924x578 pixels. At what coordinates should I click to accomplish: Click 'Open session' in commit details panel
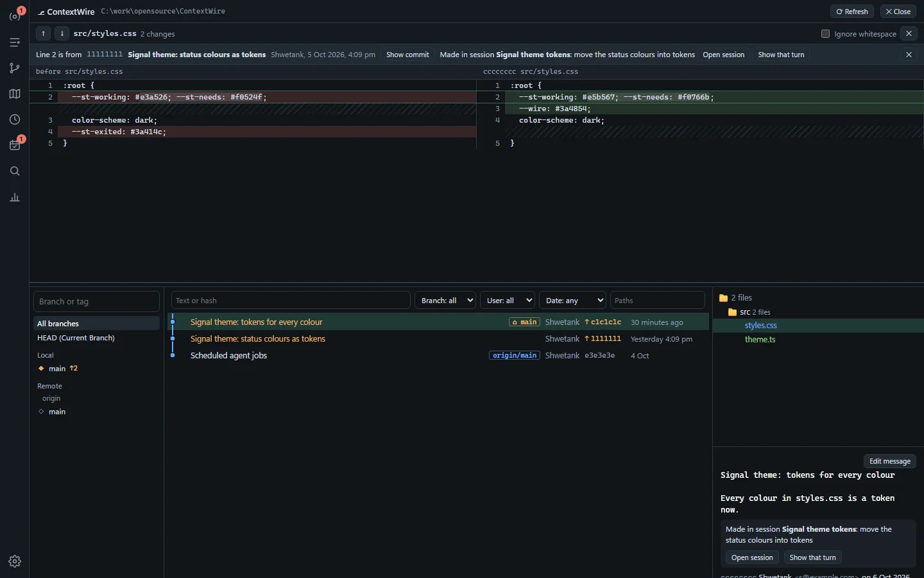pos(752,557)
